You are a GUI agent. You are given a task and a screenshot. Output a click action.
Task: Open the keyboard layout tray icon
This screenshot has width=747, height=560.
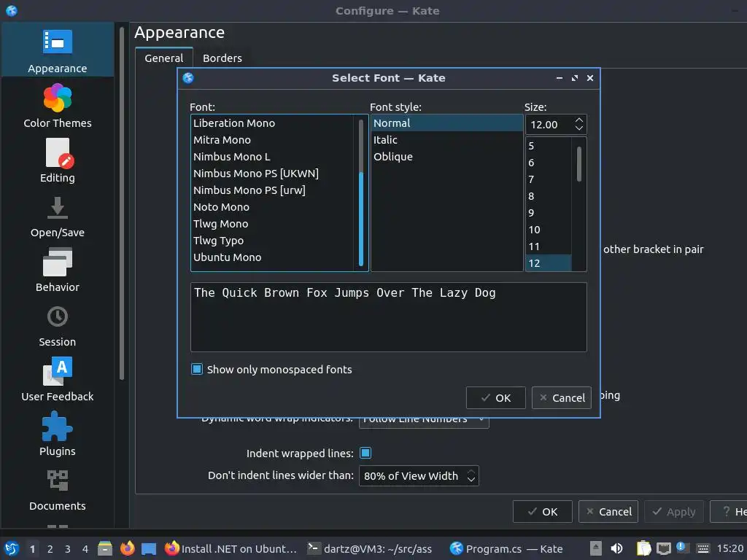703,549
